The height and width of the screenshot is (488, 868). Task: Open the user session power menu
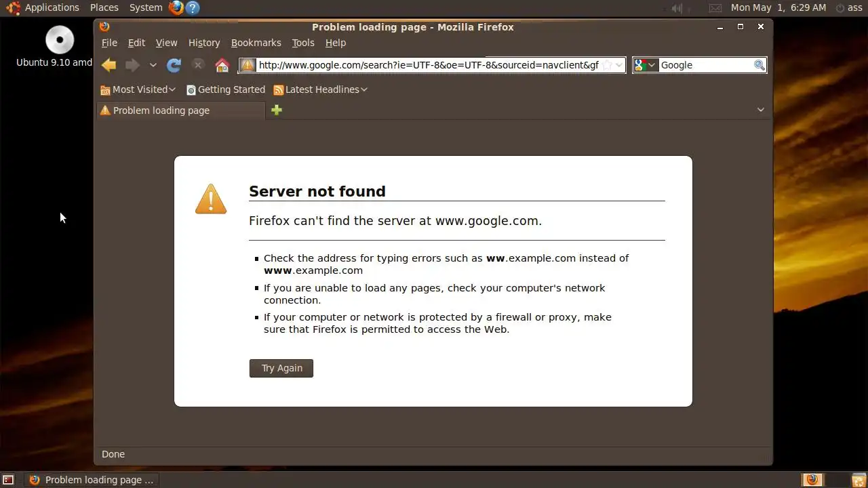(849, 7)
